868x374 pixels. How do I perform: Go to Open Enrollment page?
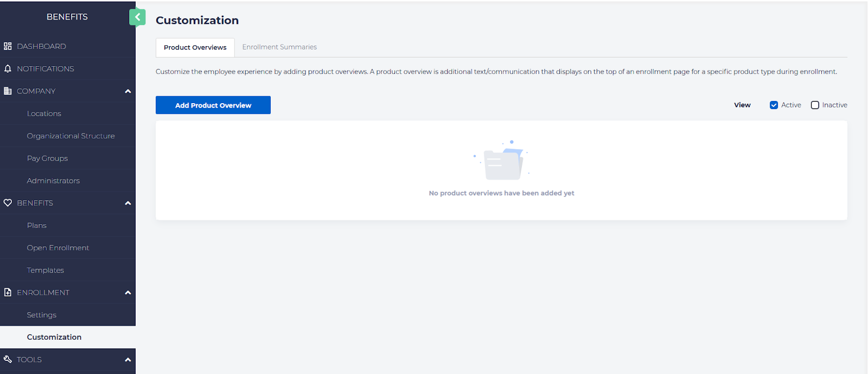coord(58,248)
